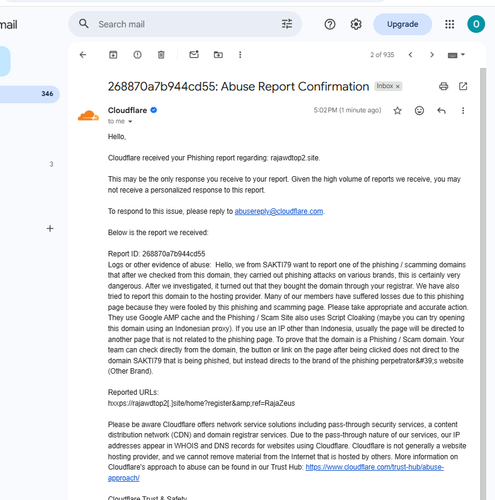
Task: Click the search magnifier icon
Action: click(x=84, y=24)
